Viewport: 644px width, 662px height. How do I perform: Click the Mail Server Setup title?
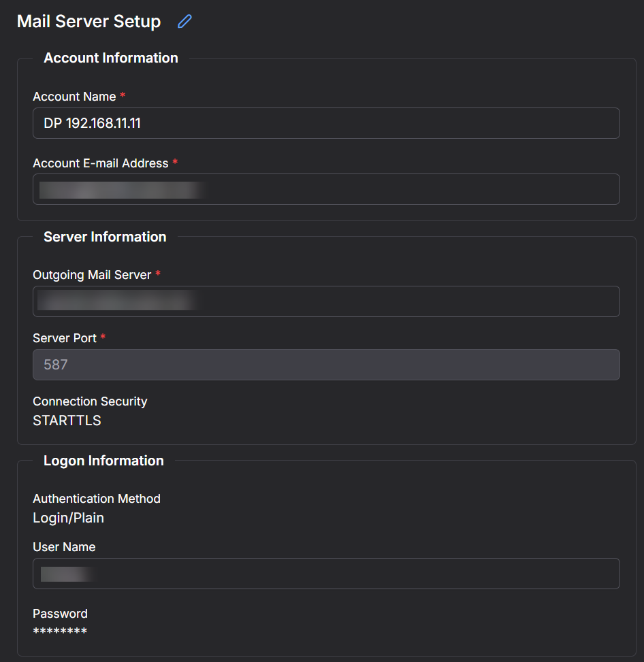(88, 21)
